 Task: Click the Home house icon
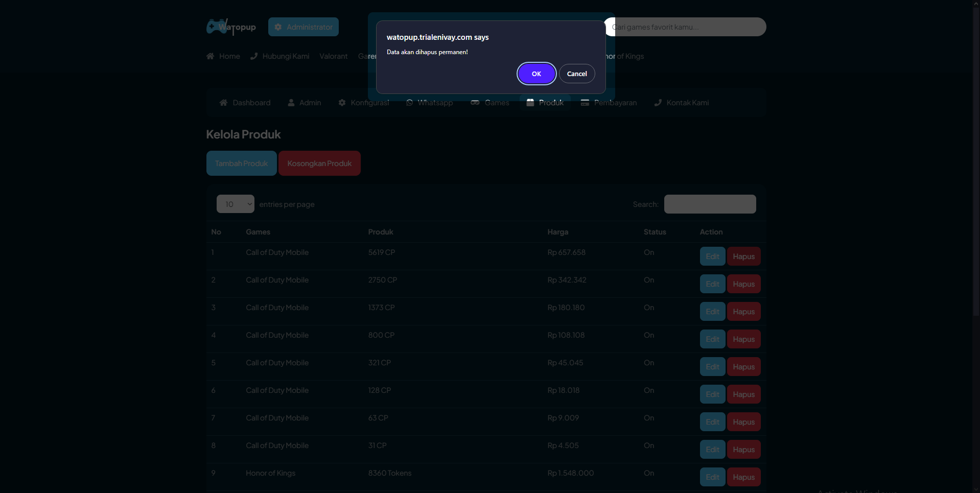coord(210,56)
